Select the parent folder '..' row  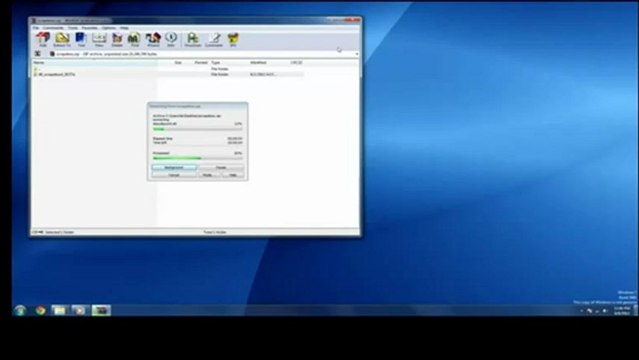[x=168, y=69]
